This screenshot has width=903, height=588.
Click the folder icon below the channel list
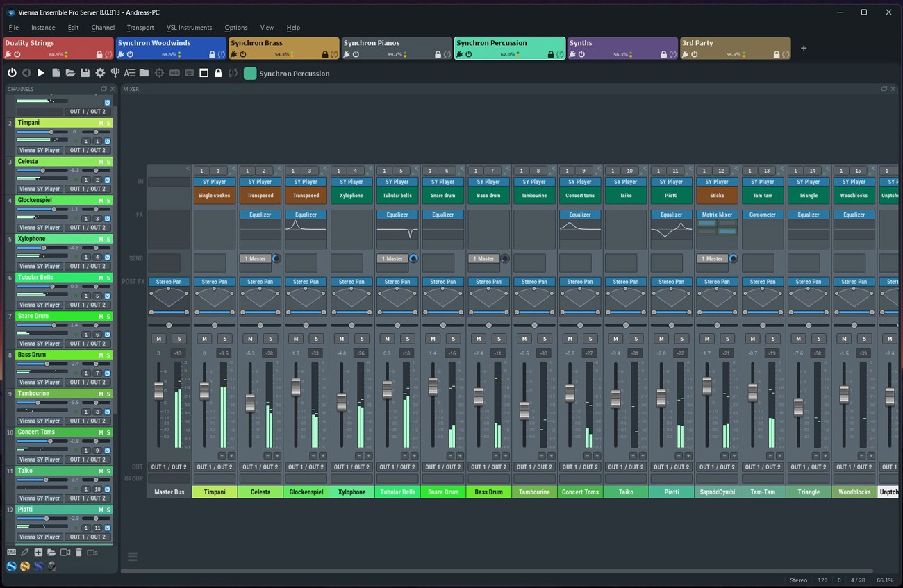51,553
